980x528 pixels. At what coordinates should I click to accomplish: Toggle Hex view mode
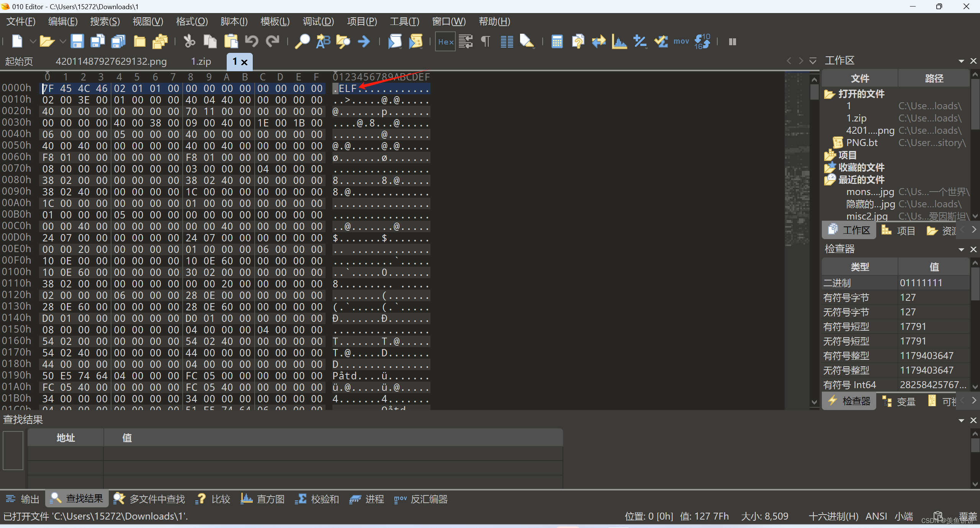coord(445,41)
